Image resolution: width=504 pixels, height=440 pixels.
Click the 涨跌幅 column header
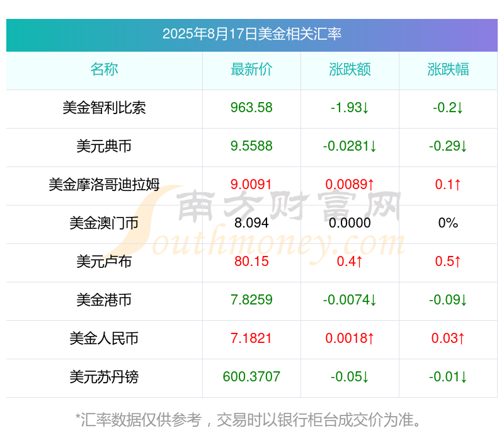coord(448,69)
